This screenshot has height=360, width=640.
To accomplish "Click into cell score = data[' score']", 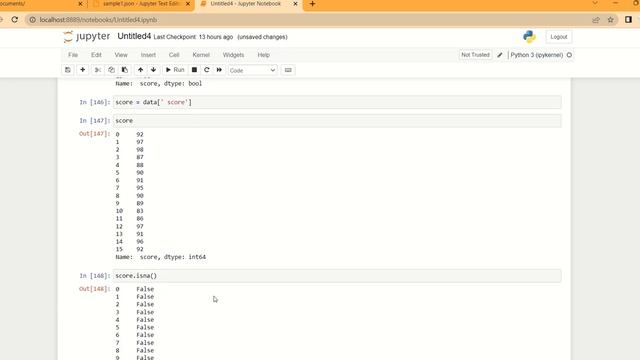I will pos(337,102).
